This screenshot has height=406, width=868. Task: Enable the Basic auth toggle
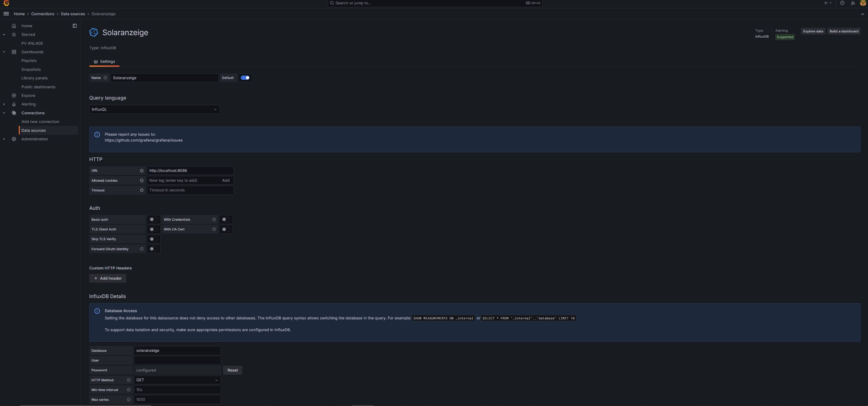click(153, 220)
